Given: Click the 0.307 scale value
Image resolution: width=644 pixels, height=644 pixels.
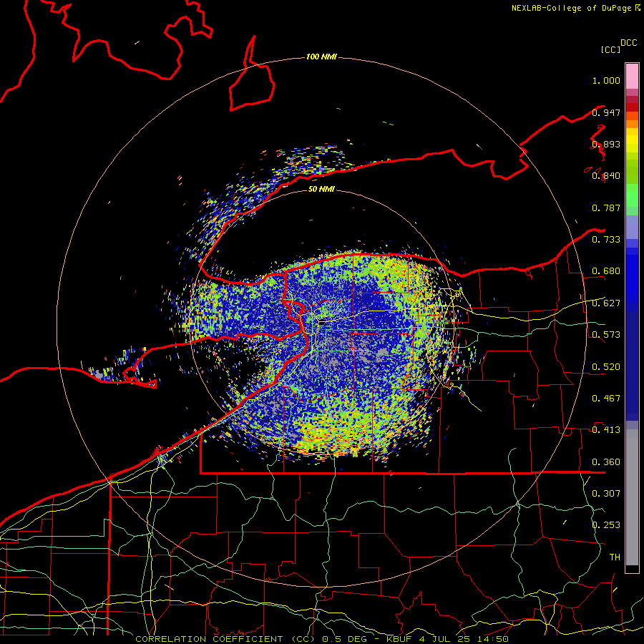Looking at the screenshot, I should (x=606, y=493).
